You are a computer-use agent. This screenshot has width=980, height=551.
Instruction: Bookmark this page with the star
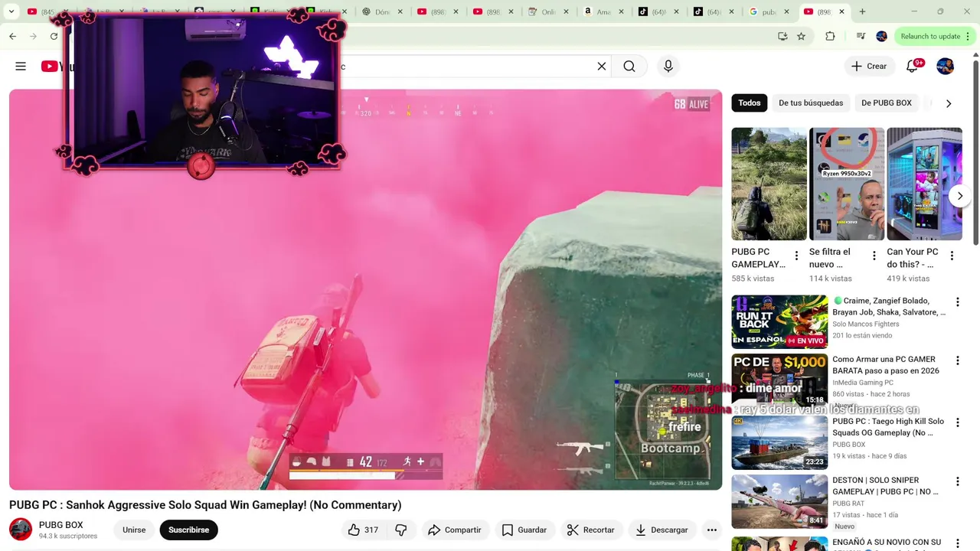[801, 36]
